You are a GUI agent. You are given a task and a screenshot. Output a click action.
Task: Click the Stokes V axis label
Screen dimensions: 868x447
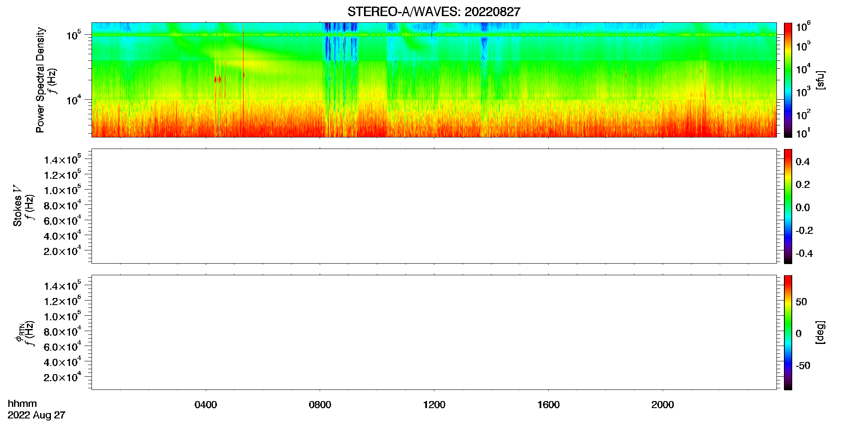tap(17, 206)
